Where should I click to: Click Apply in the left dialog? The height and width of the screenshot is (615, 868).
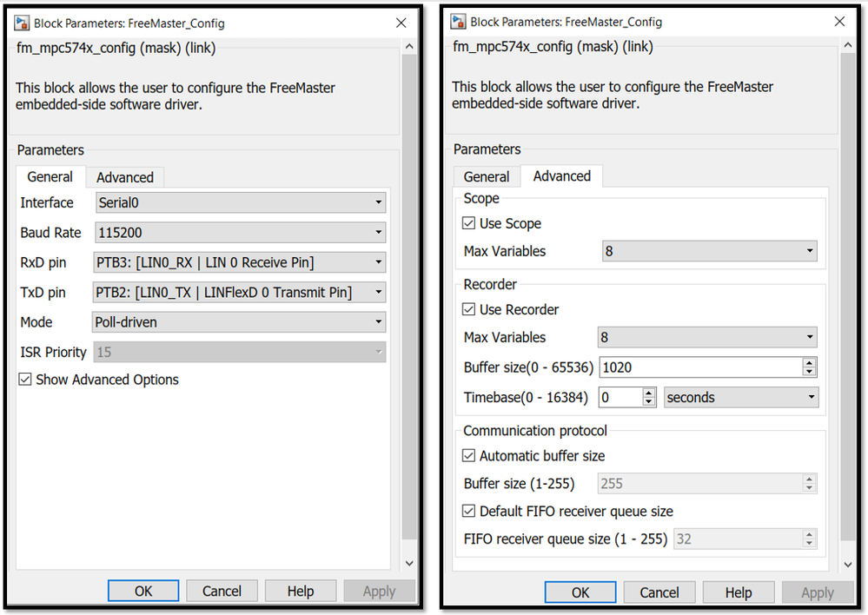pos(379,592)
